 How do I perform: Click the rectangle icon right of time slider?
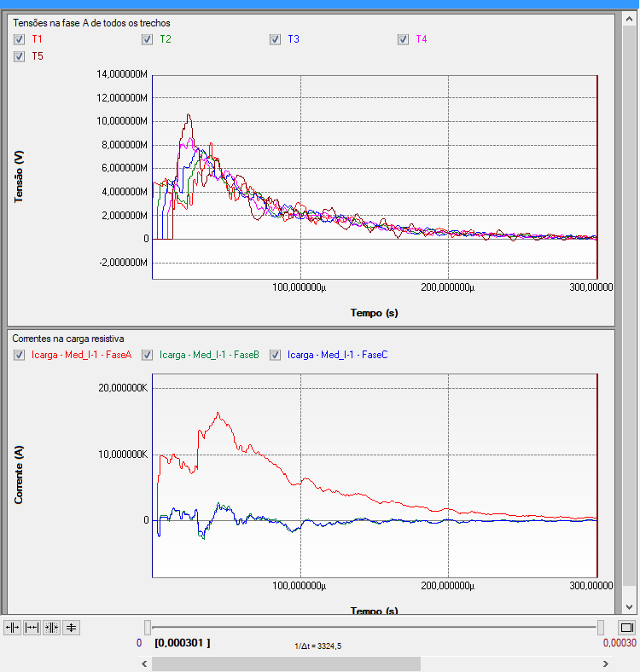tap(625, 628)
